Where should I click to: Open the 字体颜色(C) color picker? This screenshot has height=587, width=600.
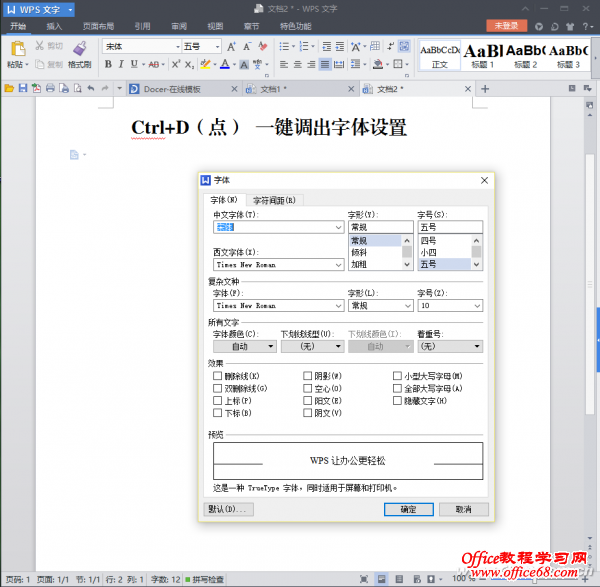point(245,346)
